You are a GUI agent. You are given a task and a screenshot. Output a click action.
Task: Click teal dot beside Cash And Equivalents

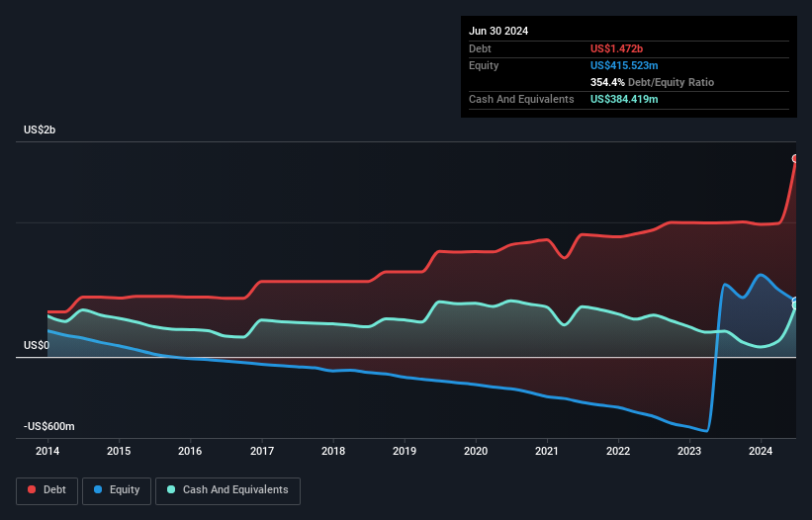click(172, 490)
